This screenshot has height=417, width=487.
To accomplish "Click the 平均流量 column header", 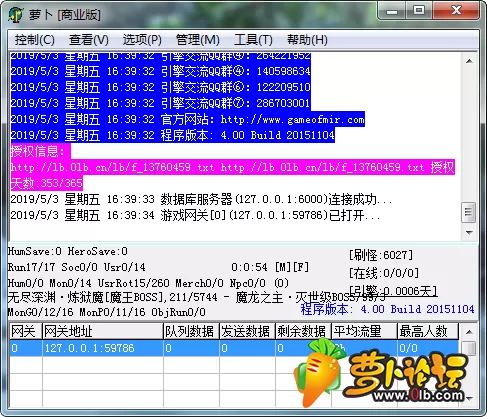I will pos(364,332).
